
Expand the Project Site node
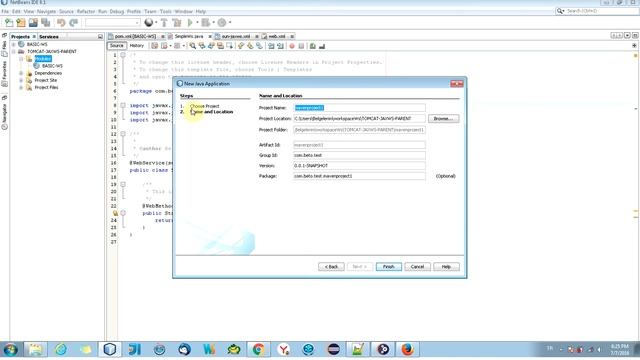[x=21, y=80]
